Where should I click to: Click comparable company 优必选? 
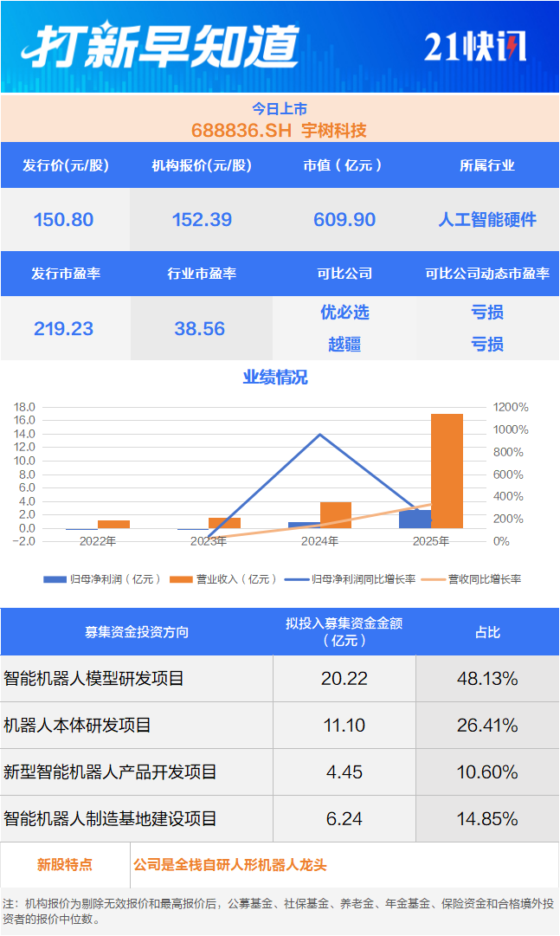point(344,313)
